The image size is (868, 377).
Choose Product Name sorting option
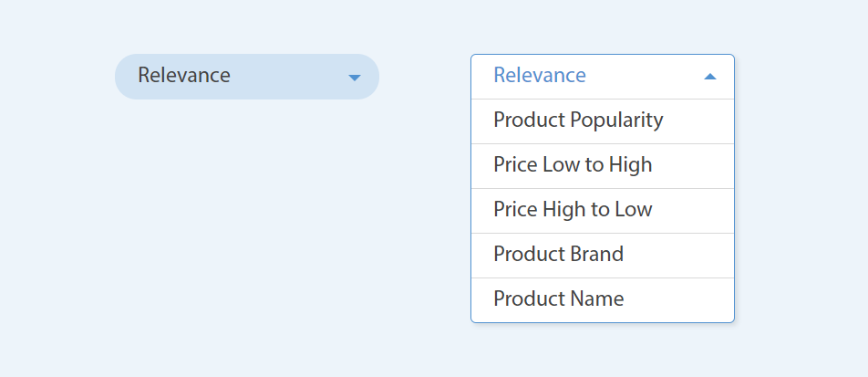pyautogui.click(x=603, y=300)
